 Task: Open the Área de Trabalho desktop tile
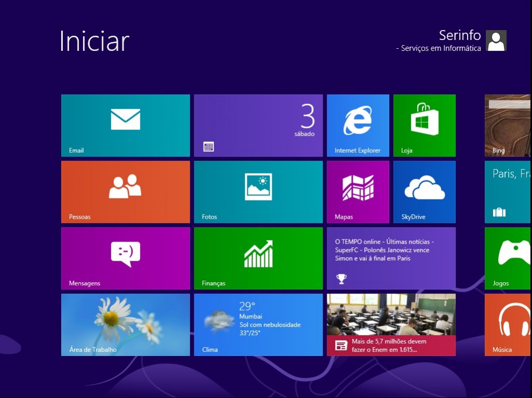tap(125, 325)
